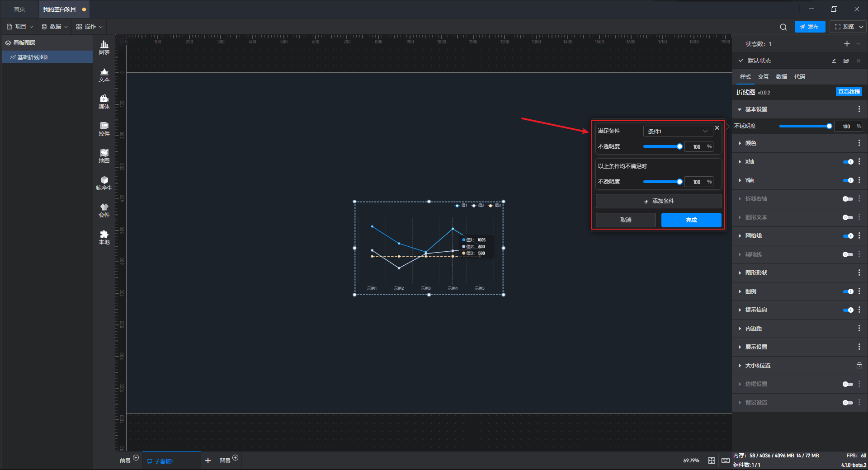Enable the 背景设置 switch
Screen dimensions: 868x470
(x=848, y=403)
